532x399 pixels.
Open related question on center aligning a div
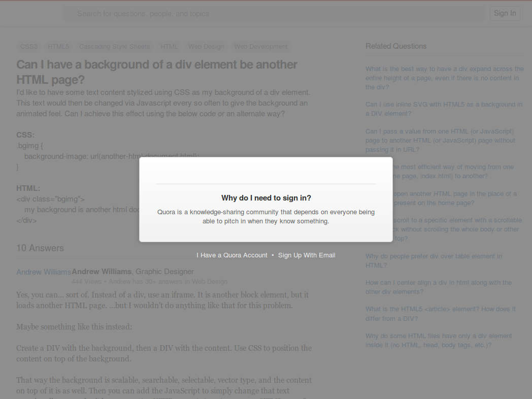coord(439,287)
